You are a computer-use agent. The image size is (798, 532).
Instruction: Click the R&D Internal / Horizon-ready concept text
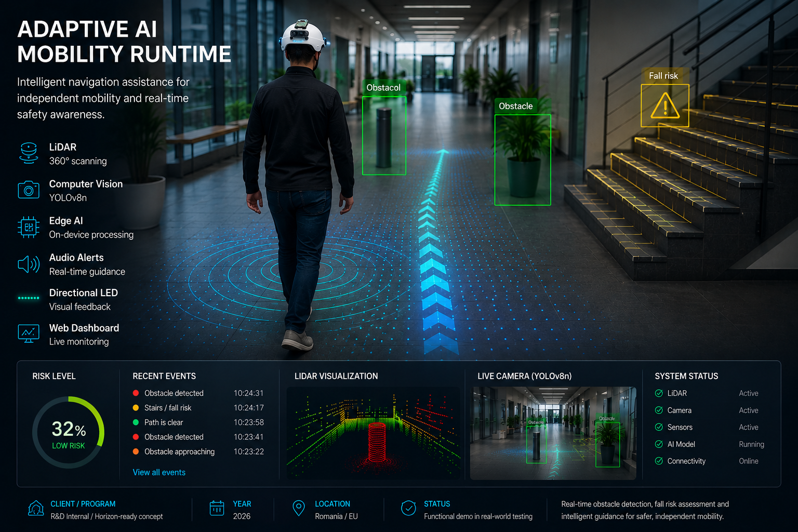(107, 516)
